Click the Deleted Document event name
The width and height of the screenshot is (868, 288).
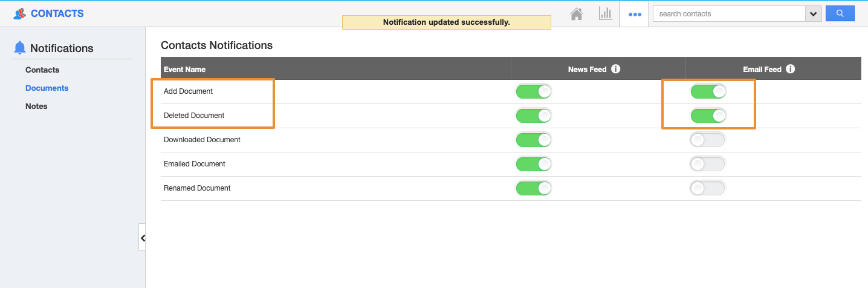pos(194,116)
